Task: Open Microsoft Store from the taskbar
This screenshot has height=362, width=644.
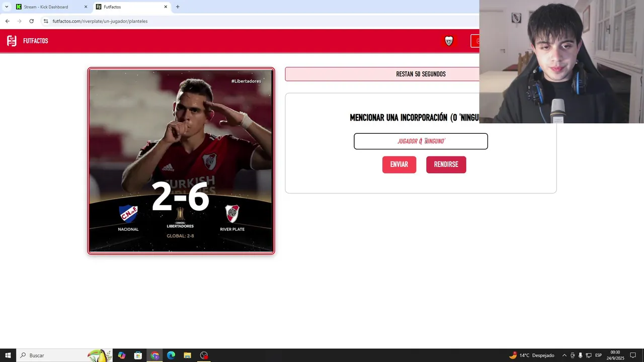Action: [138, 355]
